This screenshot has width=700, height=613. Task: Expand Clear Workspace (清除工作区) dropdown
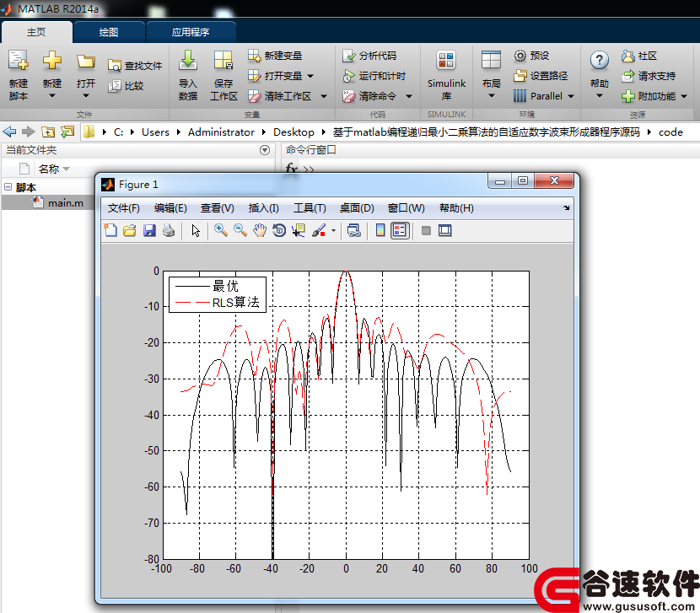coord(324,96)
